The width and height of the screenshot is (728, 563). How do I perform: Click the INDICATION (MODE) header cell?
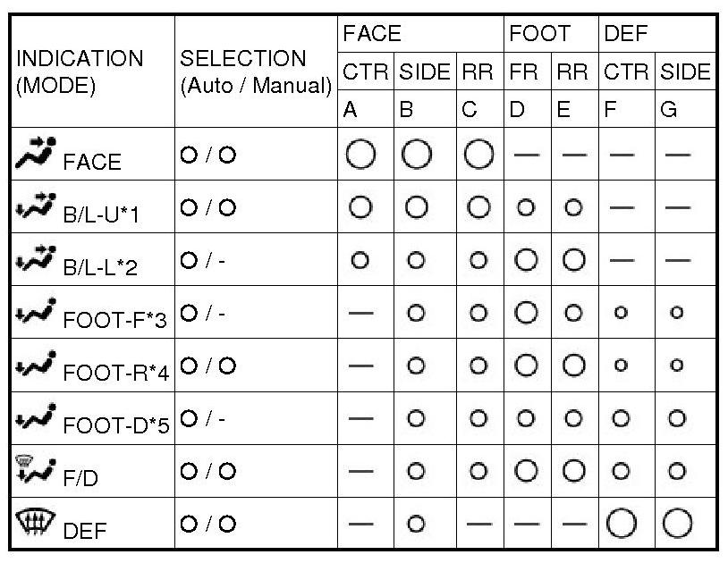coord(79,71)
